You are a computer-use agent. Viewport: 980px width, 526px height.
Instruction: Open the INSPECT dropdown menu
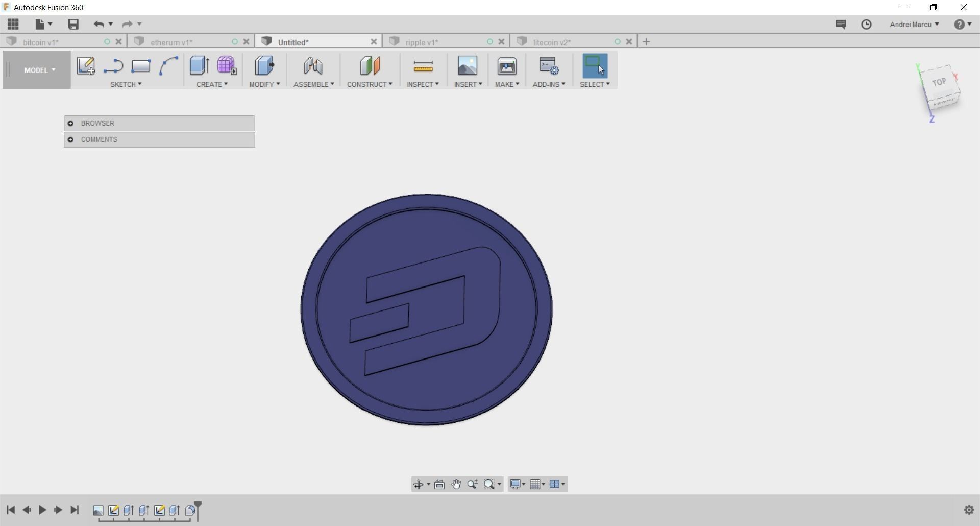(x=423, y=84)
